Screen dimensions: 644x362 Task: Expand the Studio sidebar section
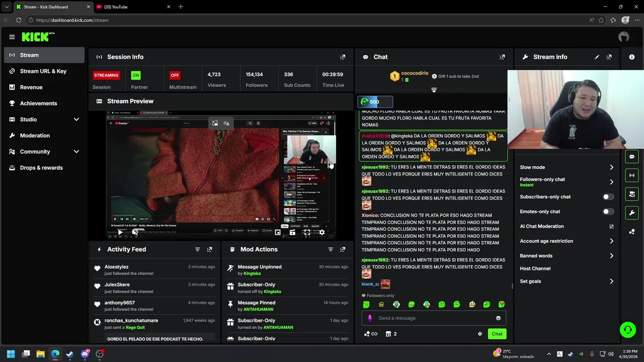tap(76, 120)
